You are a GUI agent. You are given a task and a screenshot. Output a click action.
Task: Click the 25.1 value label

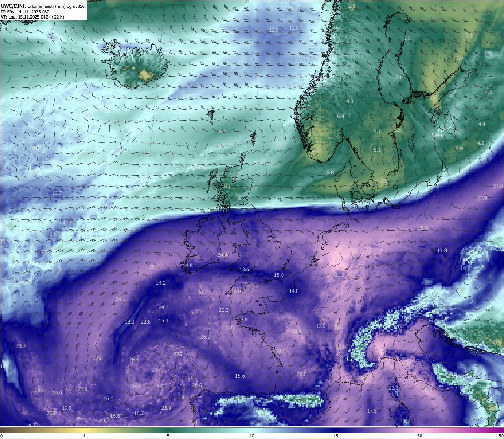point(193,423)
